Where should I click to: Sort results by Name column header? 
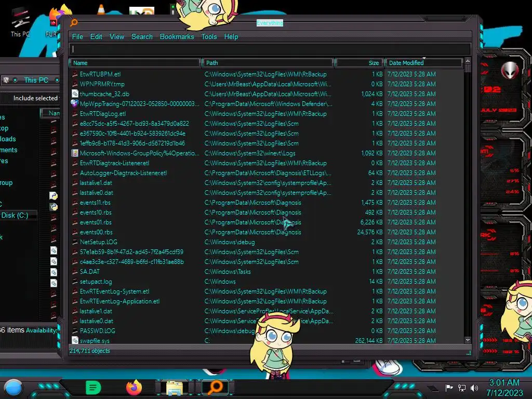pos(135,63)
